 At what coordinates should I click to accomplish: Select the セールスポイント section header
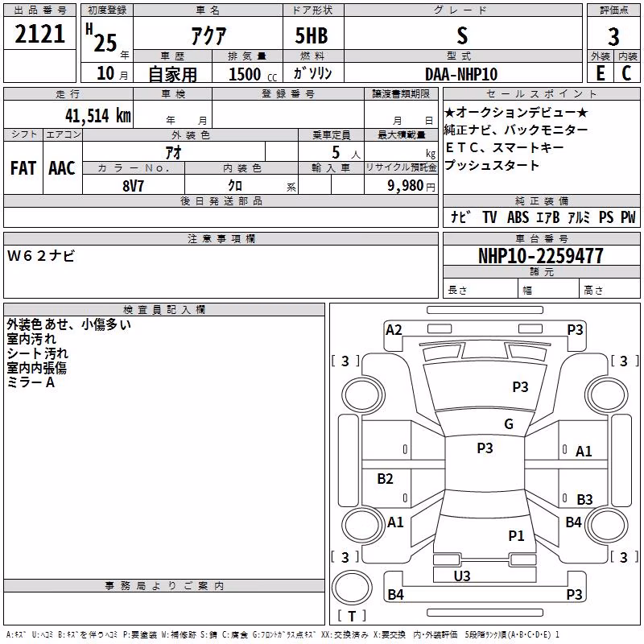point(541,94)
